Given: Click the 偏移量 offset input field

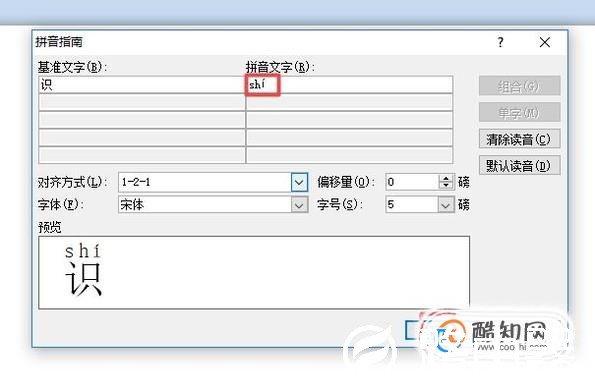Looking at the screenshot, I should (x=412, y=182).
